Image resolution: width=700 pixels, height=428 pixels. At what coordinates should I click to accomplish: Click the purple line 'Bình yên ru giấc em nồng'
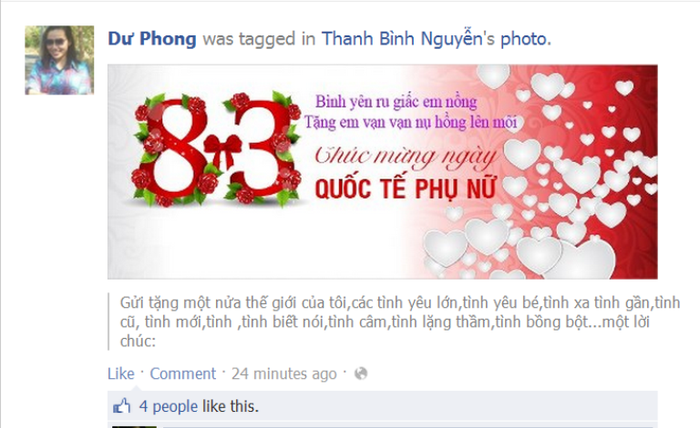pyautogui.click(x=396, y=102)
